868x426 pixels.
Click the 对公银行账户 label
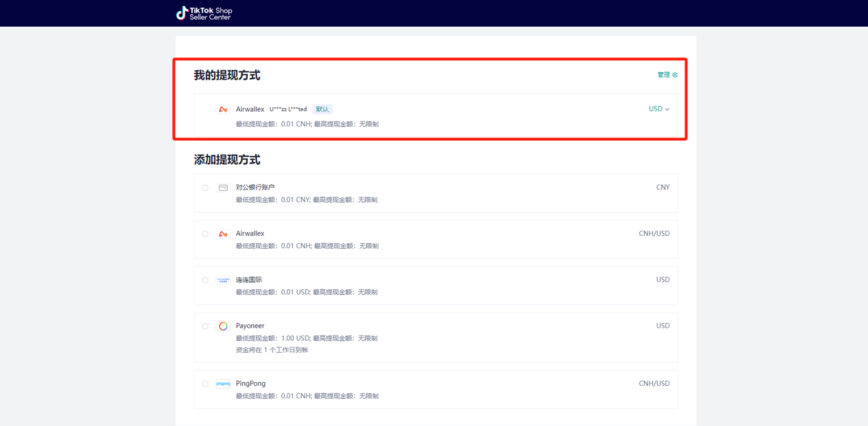click(x=255, y=187)
